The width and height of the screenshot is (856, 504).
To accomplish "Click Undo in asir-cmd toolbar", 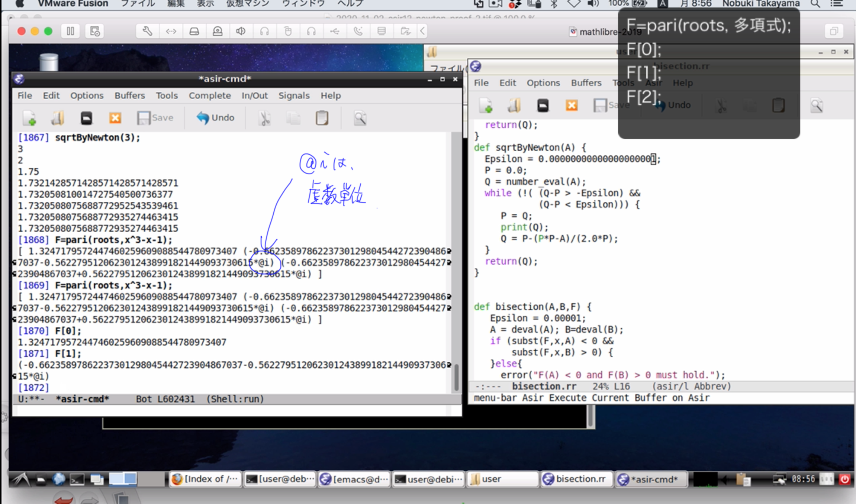I will coord(216,118).
